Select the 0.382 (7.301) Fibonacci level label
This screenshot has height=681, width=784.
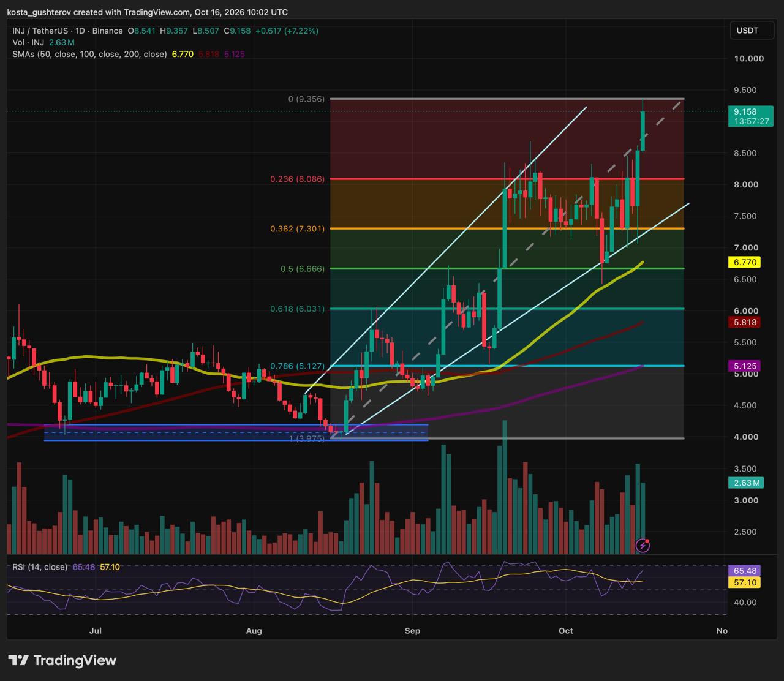[298, 229]
